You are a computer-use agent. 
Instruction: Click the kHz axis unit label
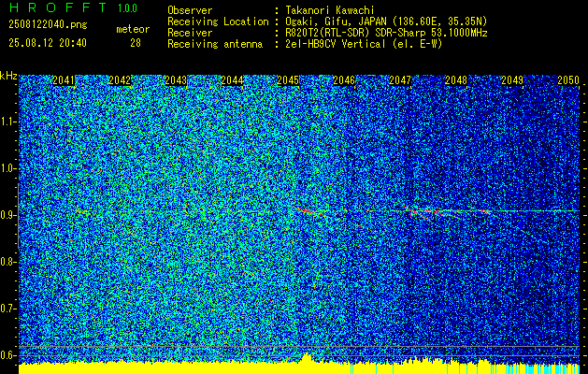coord(8,76)
